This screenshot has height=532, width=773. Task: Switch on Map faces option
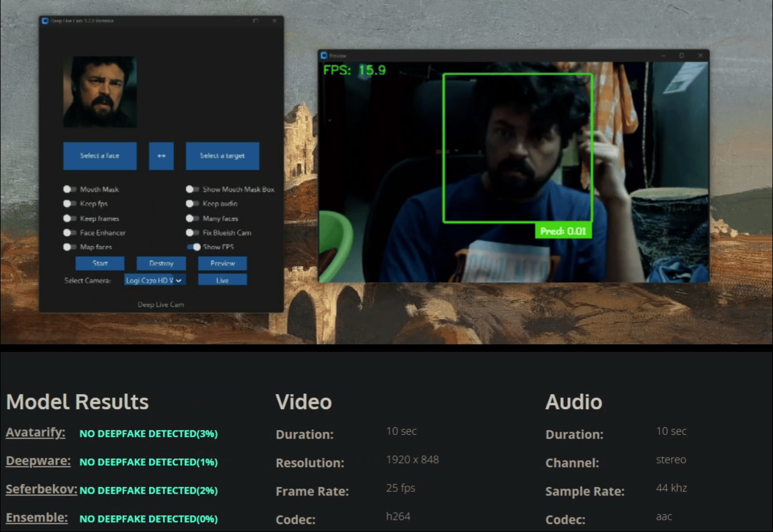pyautogui.click(x=70, y=247)
